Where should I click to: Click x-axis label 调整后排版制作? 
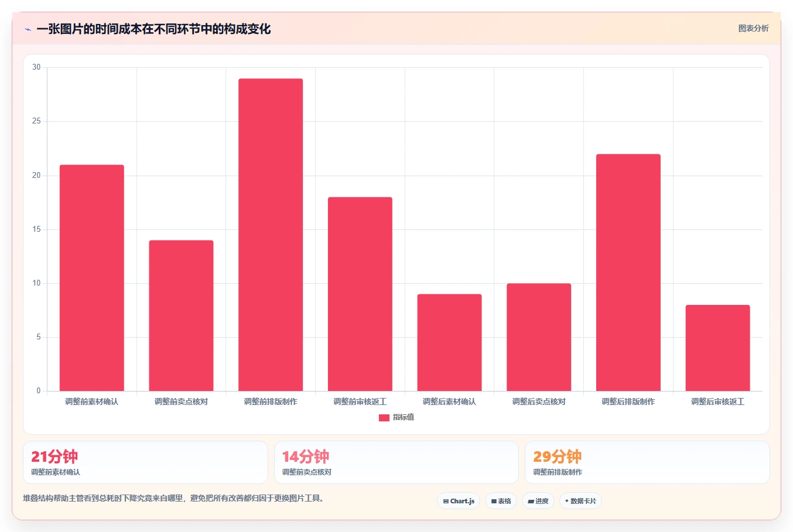click(x=628, y=401)
